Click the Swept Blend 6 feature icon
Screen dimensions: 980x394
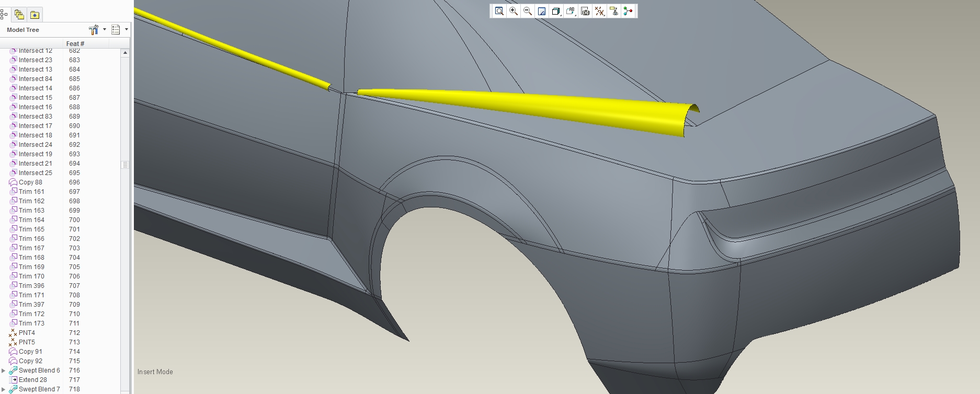(x=14, y=370)
